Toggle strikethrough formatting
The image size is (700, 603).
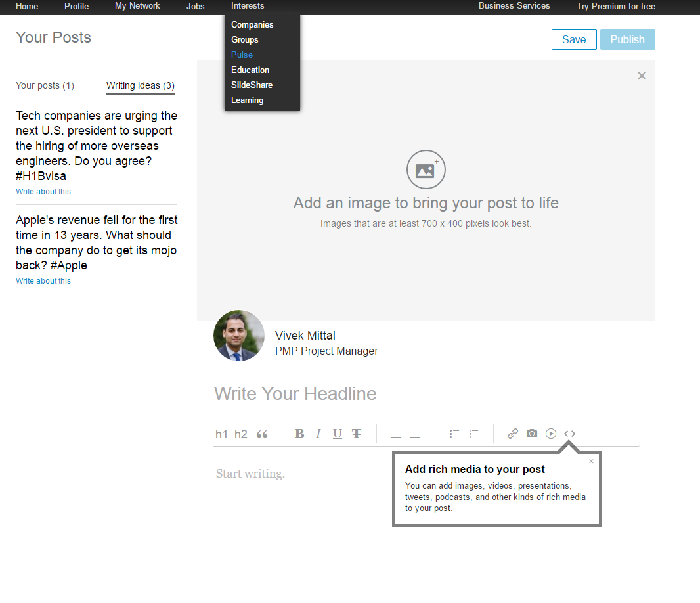click(357, 434)
